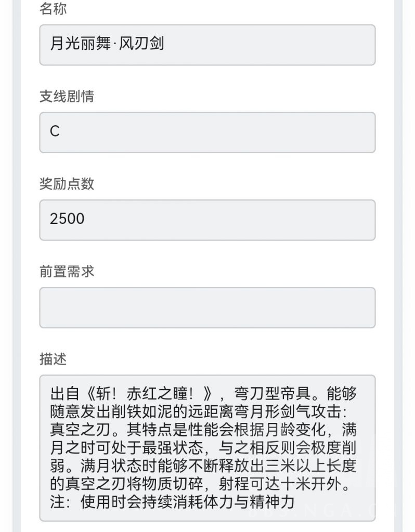
Task: Focus the 描述 text area
Action: [207, 448]
